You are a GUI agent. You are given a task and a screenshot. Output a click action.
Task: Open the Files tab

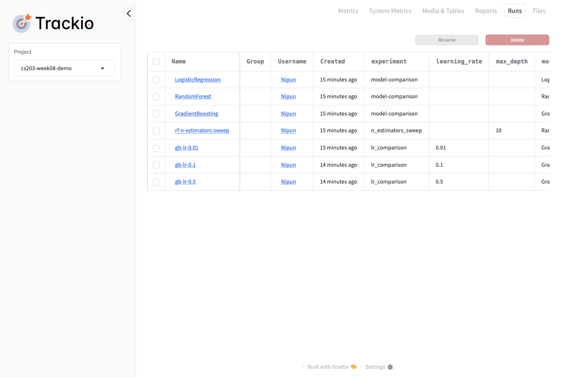(539, 11)
